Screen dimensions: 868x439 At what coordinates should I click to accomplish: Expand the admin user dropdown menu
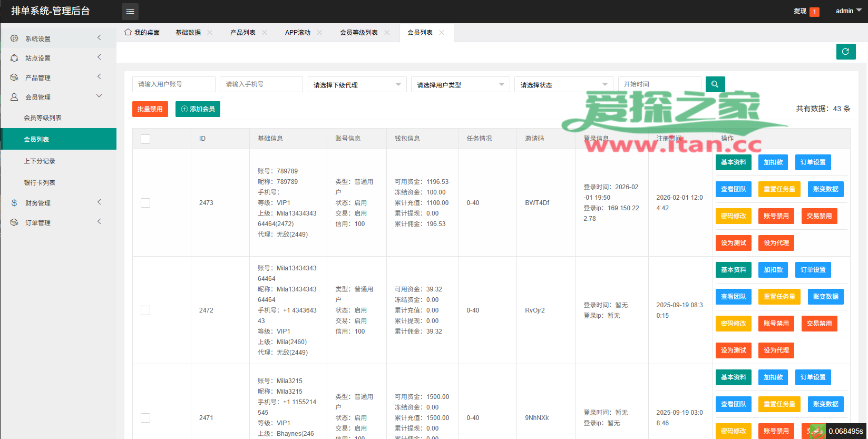[x=848, y=11]
